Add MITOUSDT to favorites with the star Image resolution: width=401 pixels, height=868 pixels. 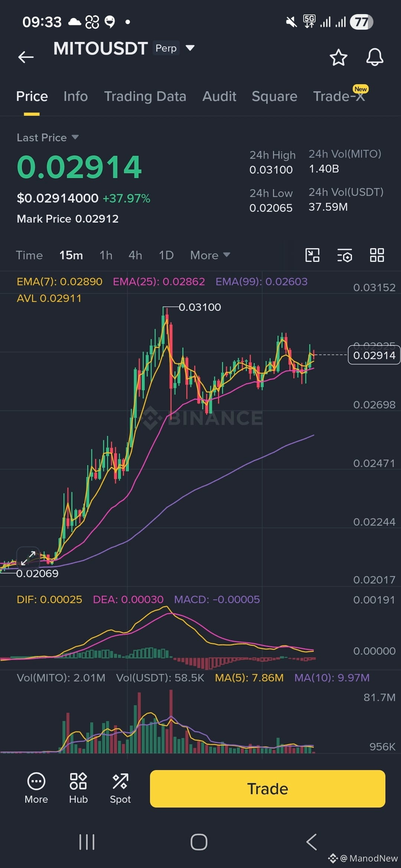[x=338, y=57]
